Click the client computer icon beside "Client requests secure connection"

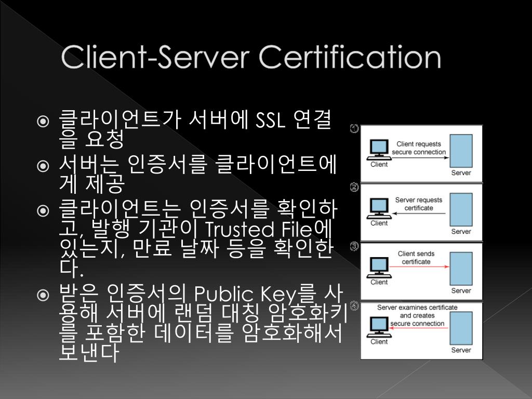point(379,150)
